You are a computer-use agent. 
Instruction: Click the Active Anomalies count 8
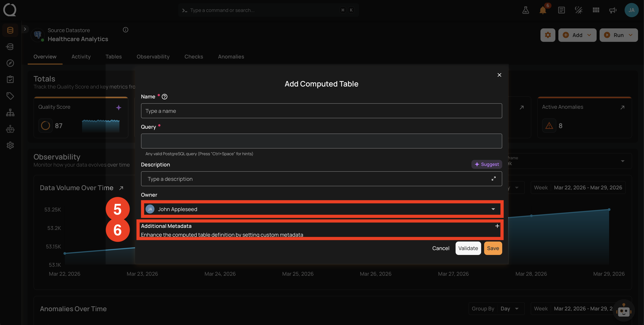point(560,126)
